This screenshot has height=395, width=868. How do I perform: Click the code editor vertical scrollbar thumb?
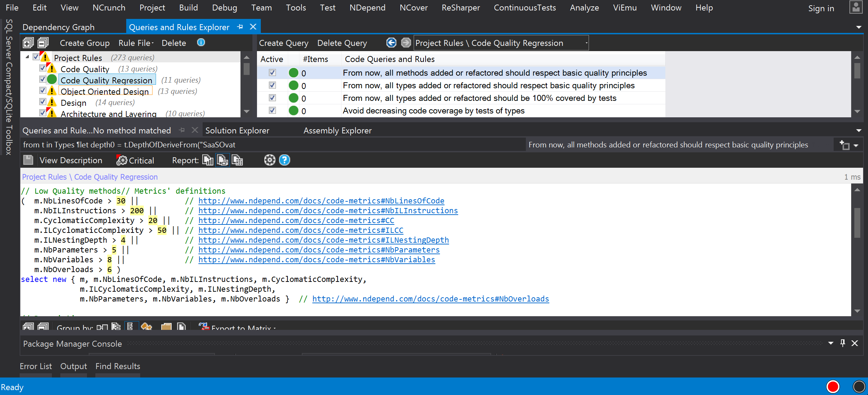tap(857, 223)
